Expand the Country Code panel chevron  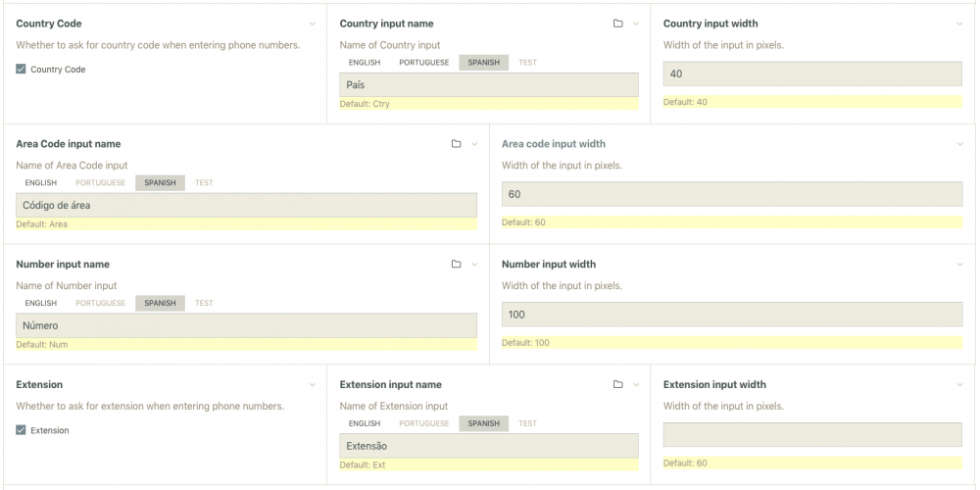tap(312, 24)
